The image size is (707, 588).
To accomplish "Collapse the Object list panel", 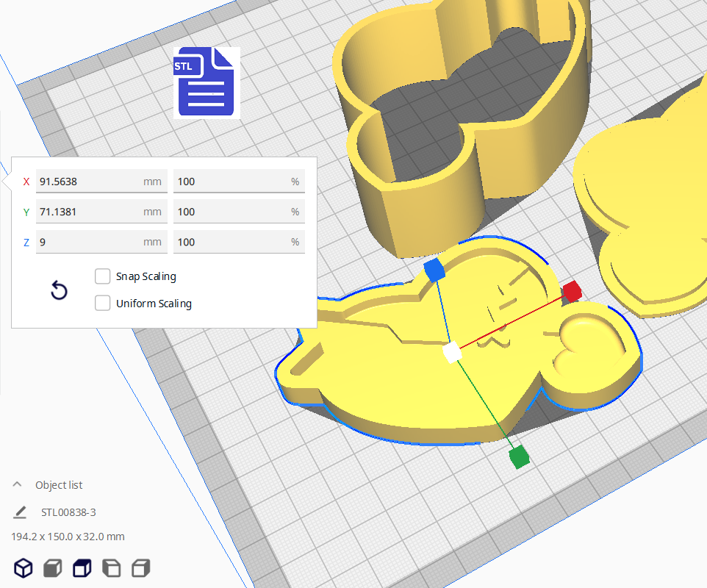I will point(17,485).
